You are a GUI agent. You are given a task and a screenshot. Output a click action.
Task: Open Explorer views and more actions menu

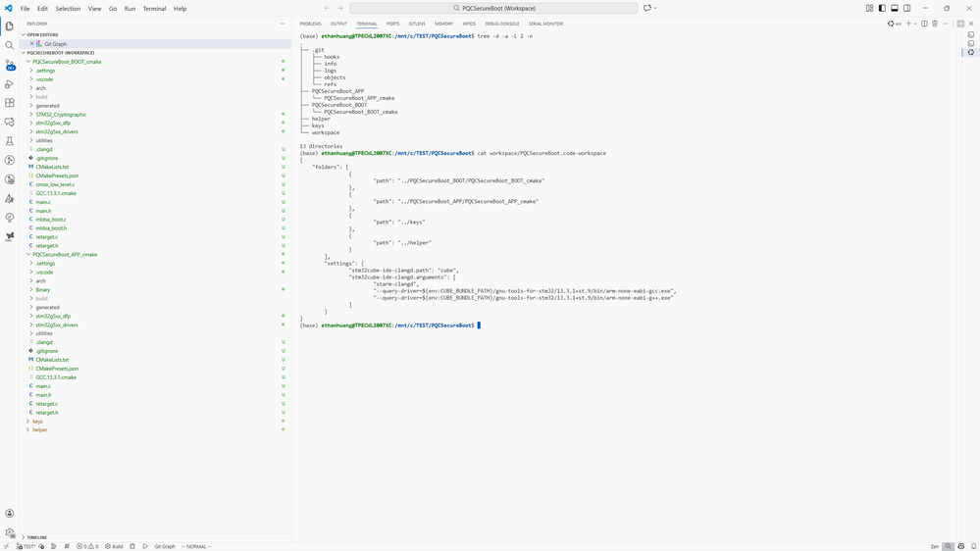pos(283,24)
